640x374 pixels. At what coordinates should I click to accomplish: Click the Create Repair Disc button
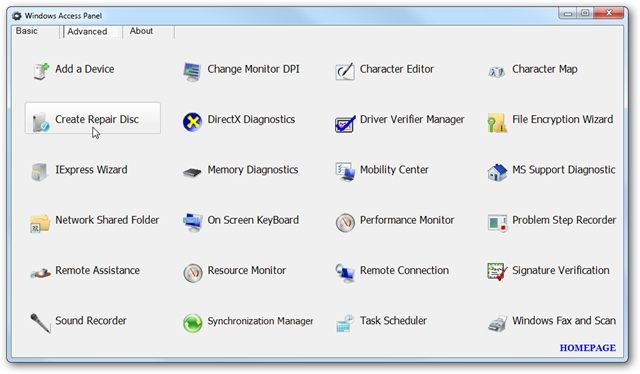[x=93, y=118]
